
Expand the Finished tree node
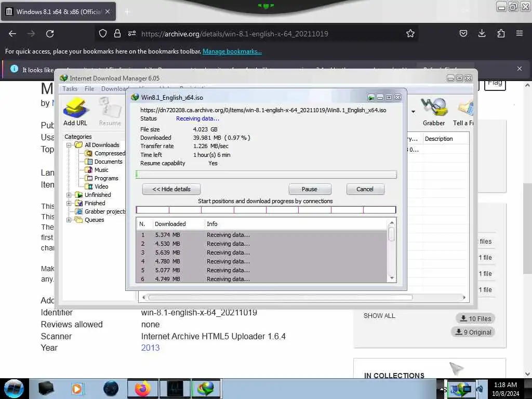[69, 203]
